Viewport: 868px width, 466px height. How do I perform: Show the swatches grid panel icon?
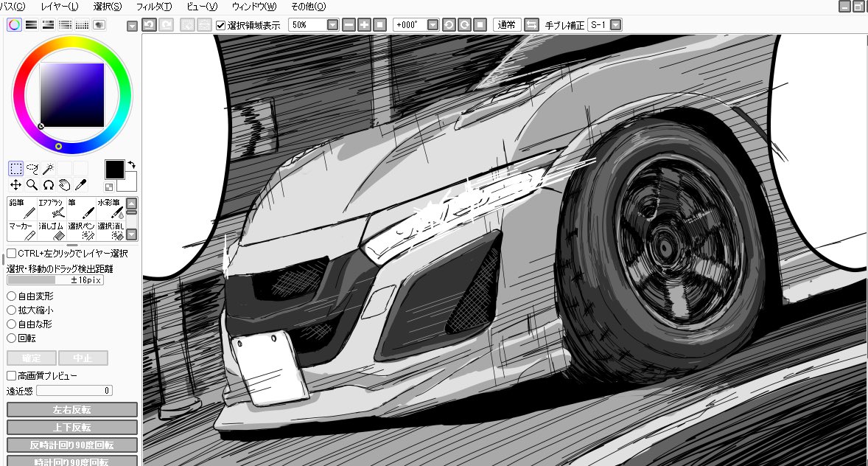pos(82,25)
